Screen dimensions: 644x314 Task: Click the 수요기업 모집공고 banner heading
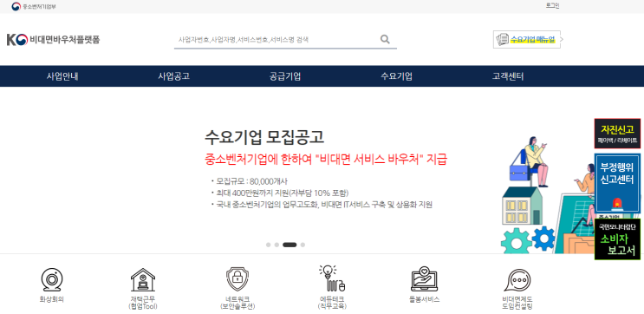tap(264, 137)
